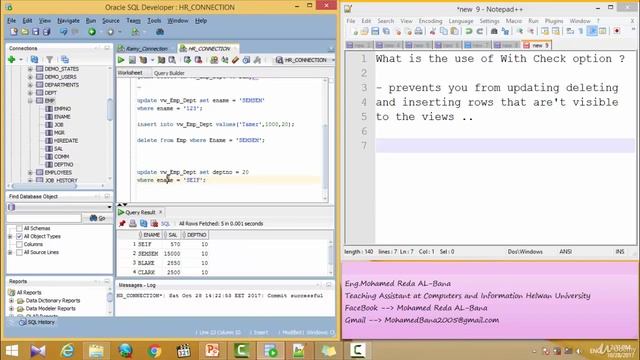This screenshot has width=640, height=360.
Task: Click Open folder icon in SQL Developer toolbar
Action: [x=25, y=31]
